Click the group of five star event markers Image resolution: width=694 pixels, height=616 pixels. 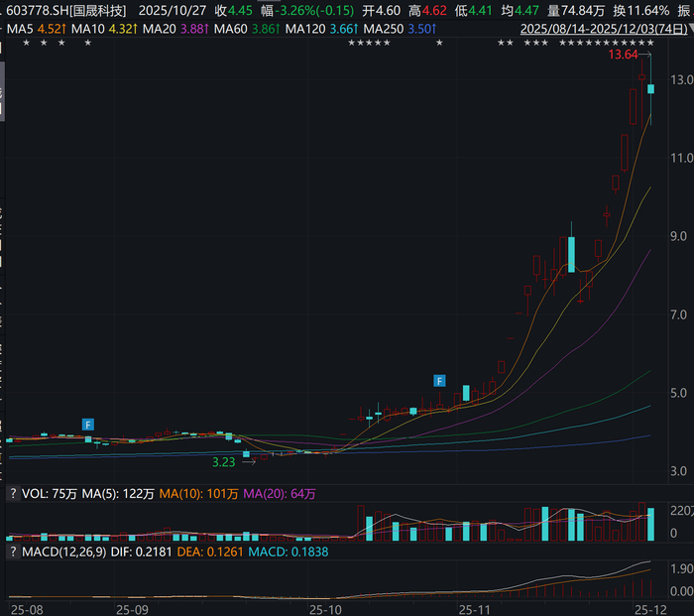(x=369, y=43)
